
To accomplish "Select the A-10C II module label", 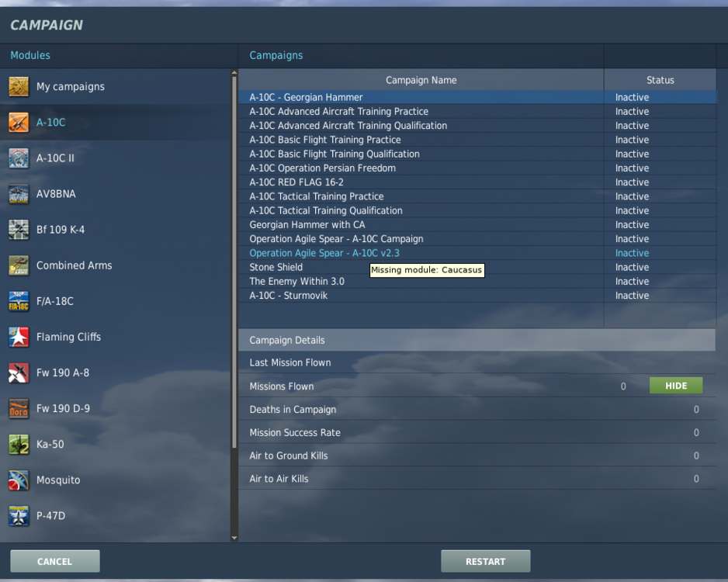I will pyautogui.click(x=55, y=158).
